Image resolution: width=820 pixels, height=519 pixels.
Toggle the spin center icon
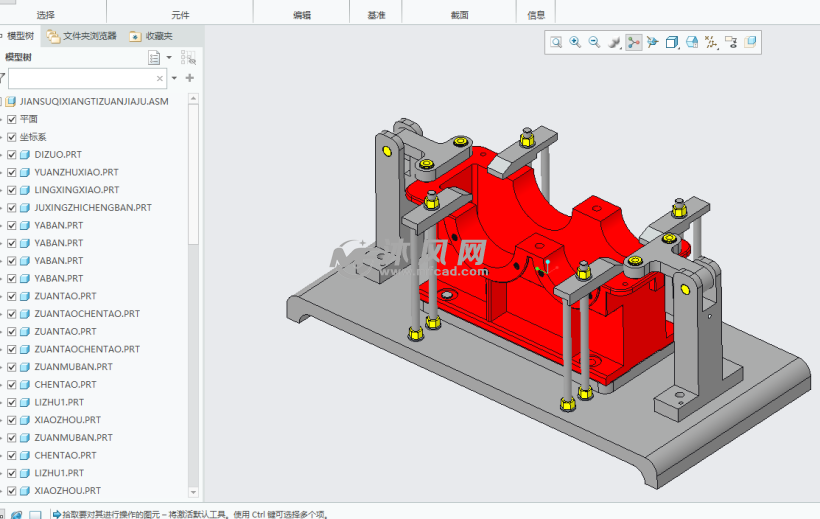(x=633, y=42)
